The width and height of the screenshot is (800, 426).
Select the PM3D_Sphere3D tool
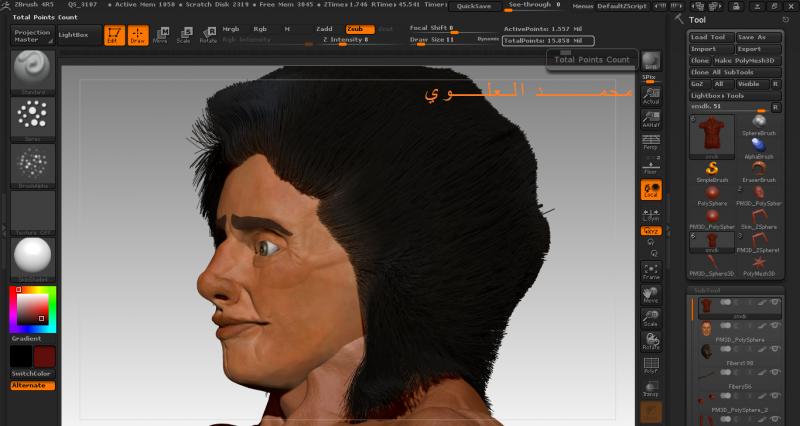tap(712, 266)
